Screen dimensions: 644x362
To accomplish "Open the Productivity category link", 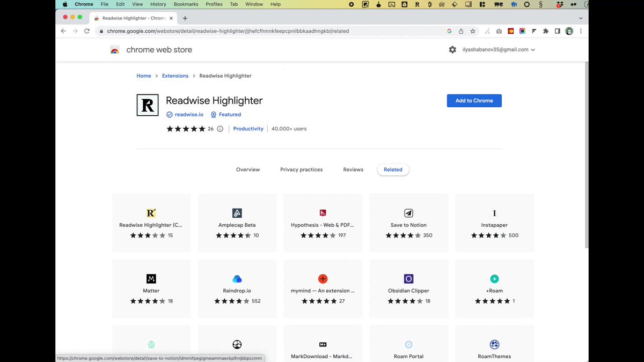I will [248, 129].
